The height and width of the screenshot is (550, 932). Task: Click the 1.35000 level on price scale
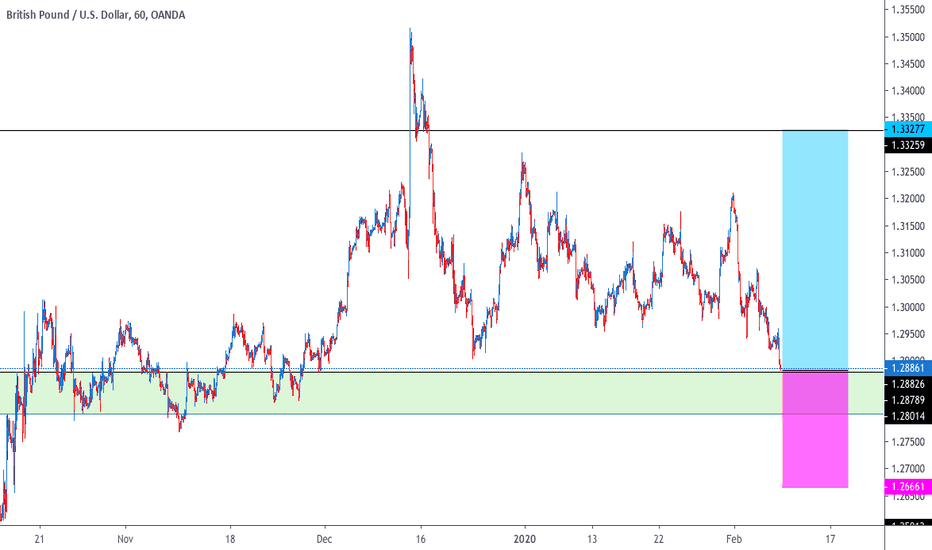(x=908, y=37)
